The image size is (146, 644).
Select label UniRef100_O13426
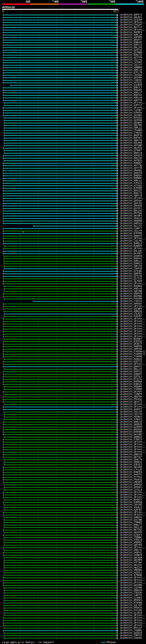tap(131, 613)
